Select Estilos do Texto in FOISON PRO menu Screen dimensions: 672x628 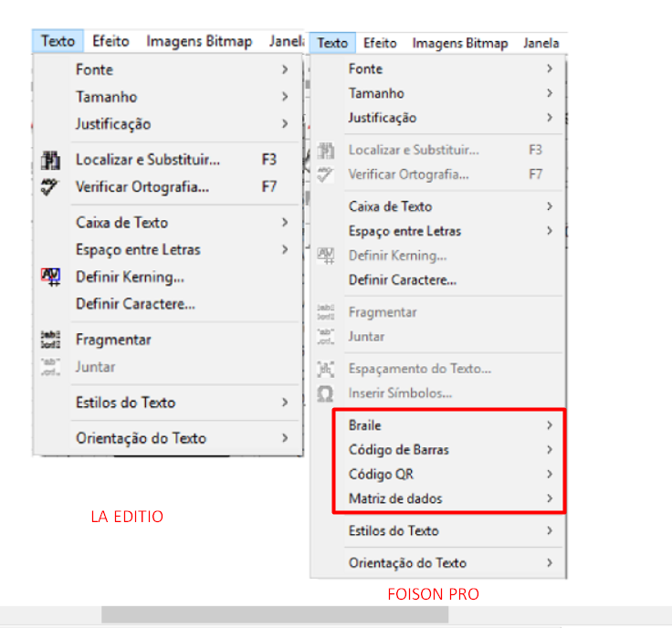point(437,530)
